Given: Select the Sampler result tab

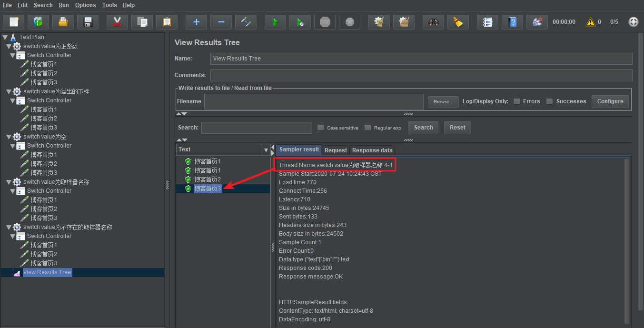Looking at the screenshot, I should coord(299,149).
